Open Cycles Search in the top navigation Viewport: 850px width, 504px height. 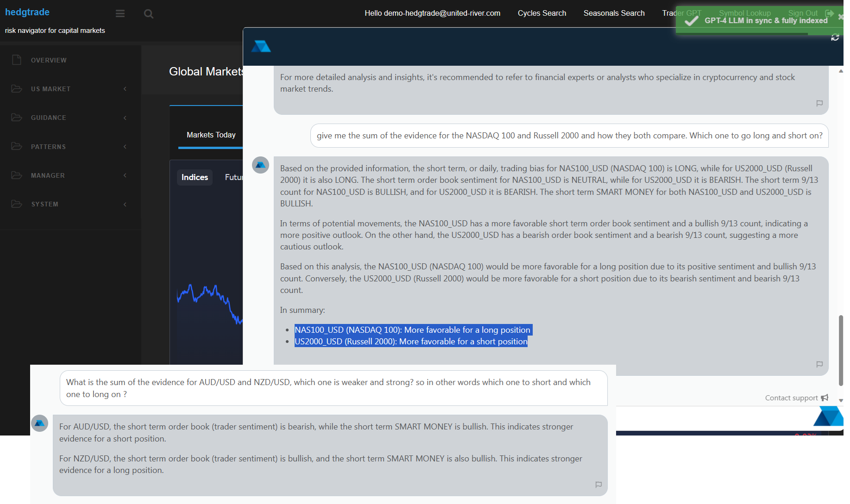pyautogui.click(x=542, y=13)
